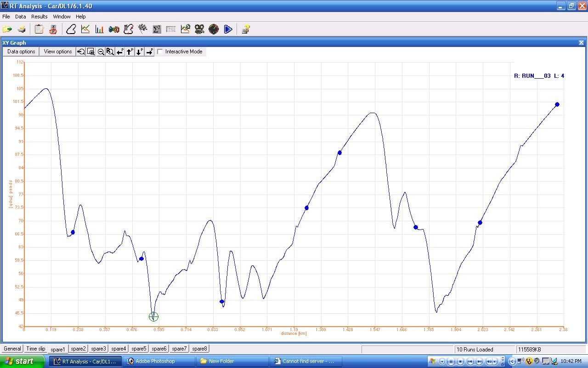Click the printer icon in toolbar

22,29
